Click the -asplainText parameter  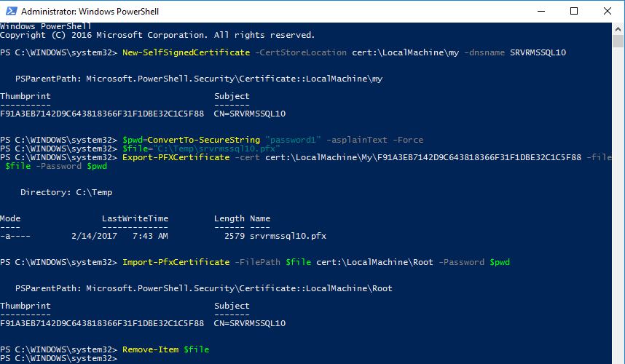[357, 141]
